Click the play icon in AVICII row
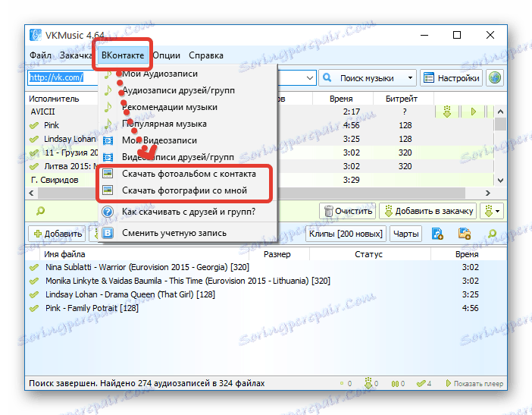 pyautogui.click(x=474, y=112)
